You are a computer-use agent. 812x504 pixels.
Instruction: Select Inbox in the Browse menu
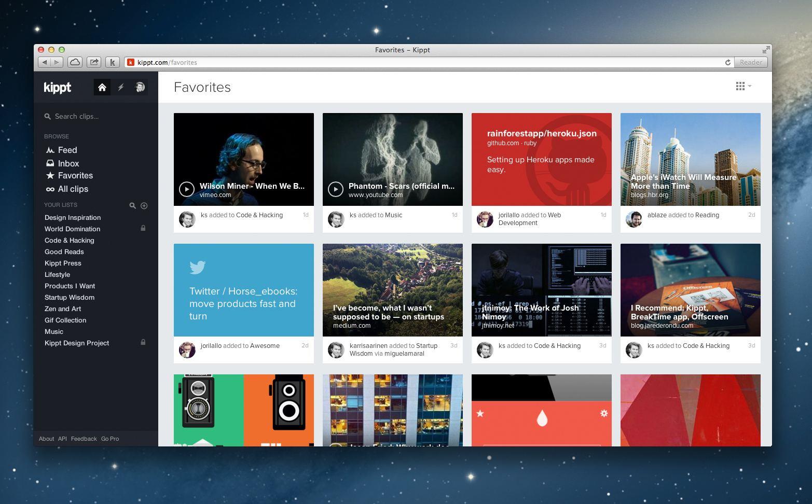[68, 163]
